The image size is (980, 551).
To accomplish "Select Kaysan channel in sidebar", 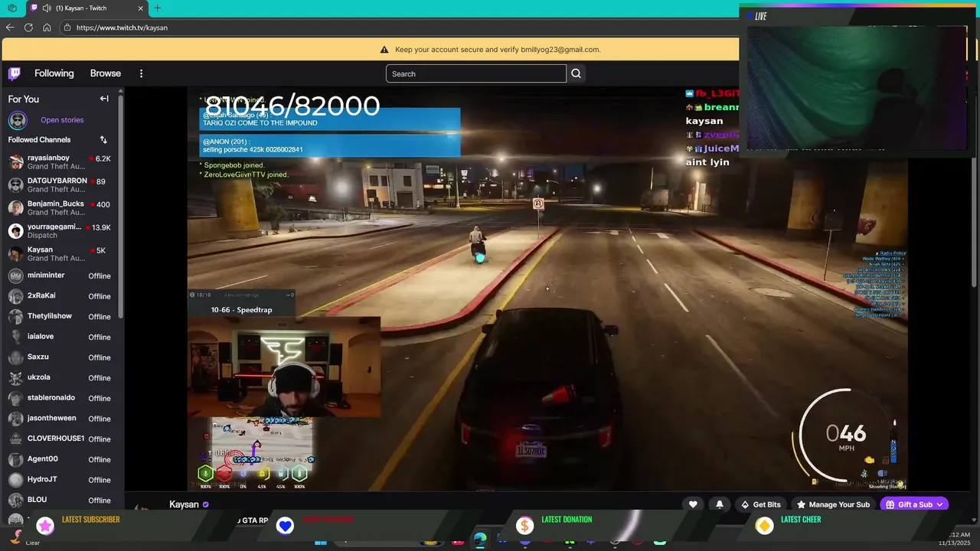I will 60,253.
